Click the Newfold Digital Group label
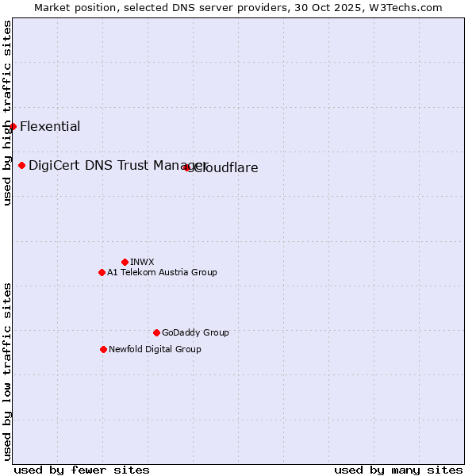 coord(155,350)
